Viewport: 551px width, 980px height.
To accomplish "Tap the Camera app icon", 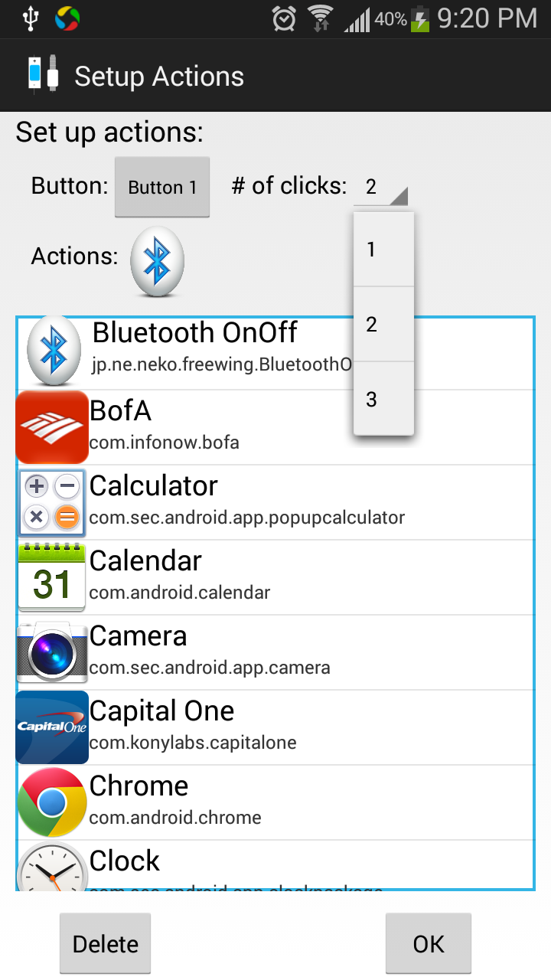I will click(52, 652).
